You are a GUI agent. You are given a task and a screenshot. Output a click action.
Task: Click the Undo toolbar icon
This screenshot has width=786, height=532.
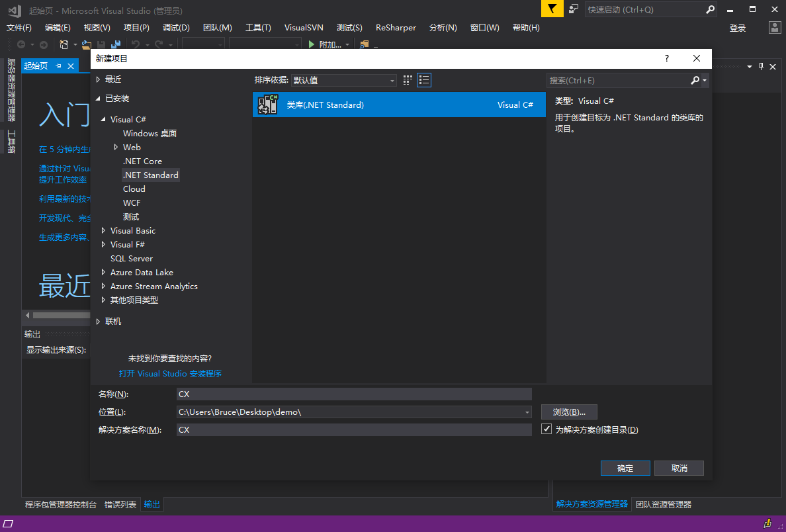pyautogui.click(x=135, y=44)
